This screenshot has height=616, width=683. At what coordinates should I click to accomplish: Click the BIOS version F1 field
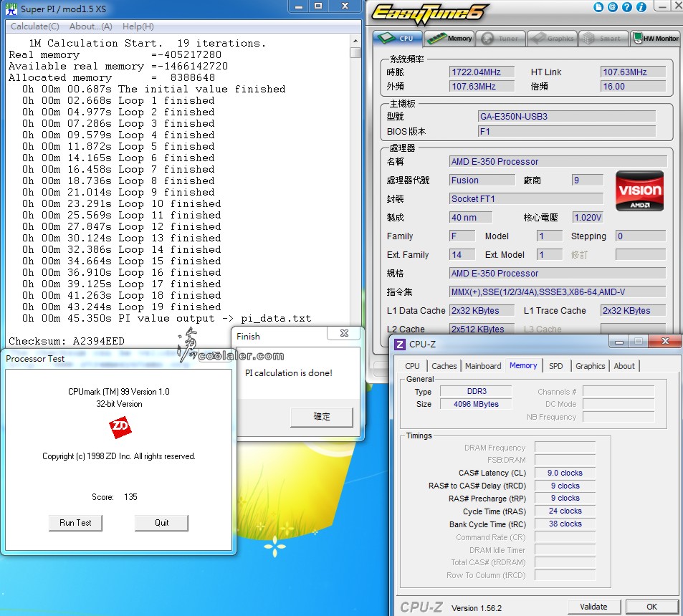[x=567, y=132]
